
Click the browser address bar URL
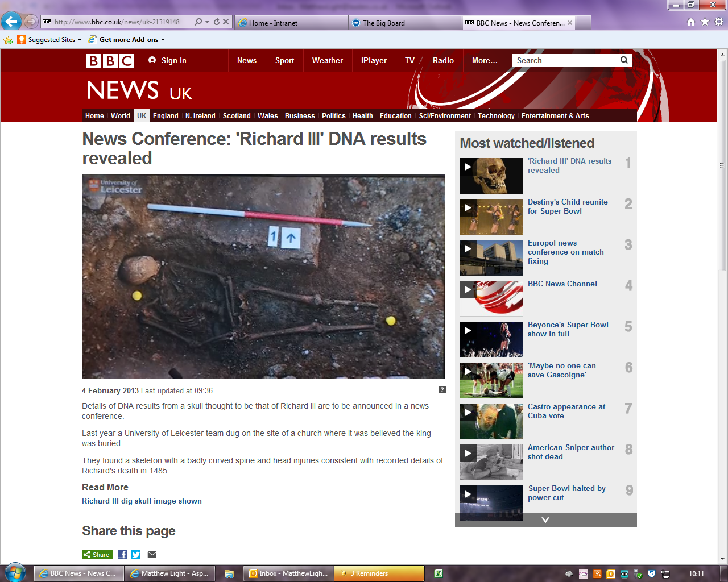point(117,22)
